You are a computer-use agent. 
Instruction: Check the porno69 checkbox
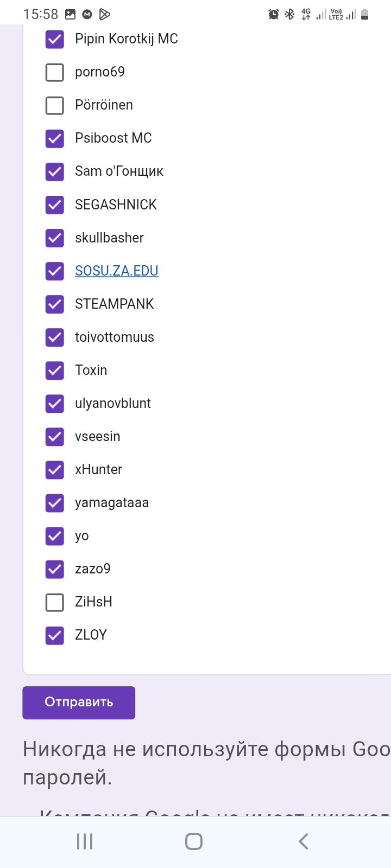coord(55,72)
